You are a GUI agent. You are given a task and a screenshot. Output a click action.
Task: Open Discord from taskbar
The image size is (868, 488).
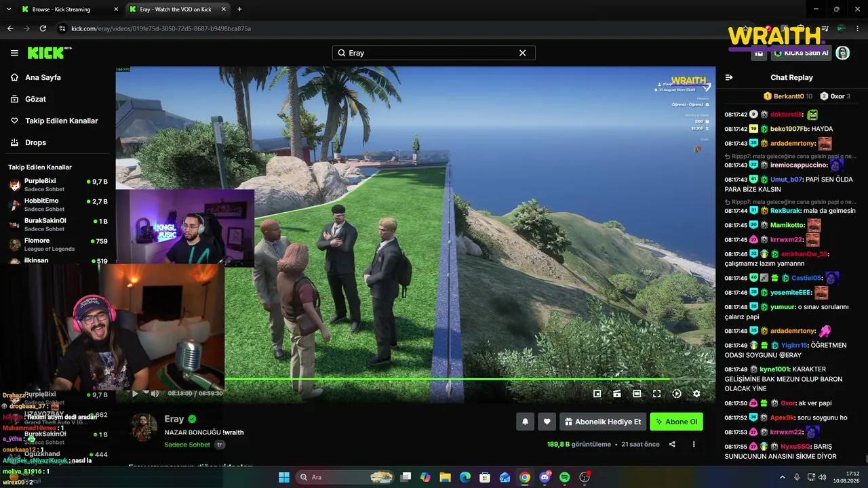coord(545,477)
